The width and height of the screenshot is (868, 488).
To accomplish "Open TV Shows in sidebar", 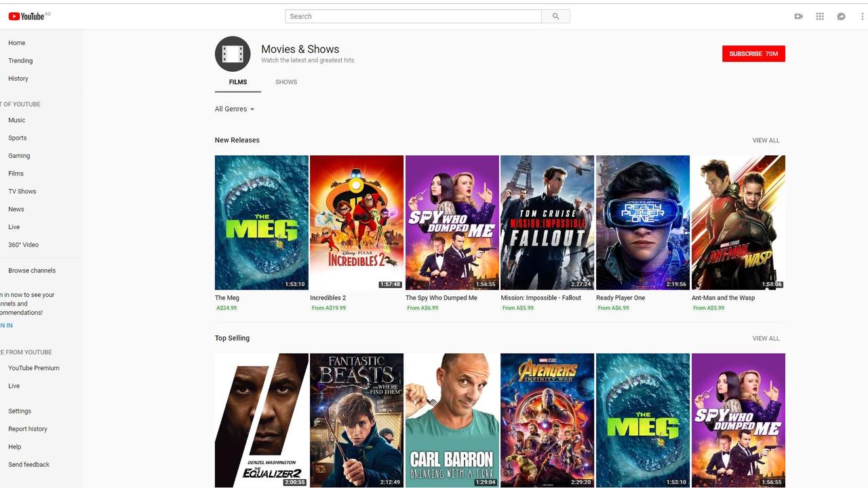I will click(x=22, y=191).
